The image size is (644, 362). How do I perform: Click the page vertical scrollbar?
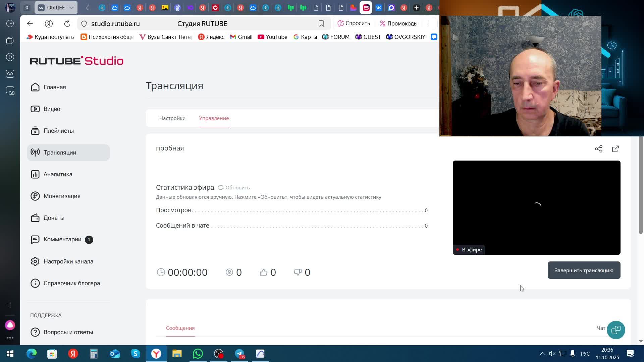[x=640, y=185]
